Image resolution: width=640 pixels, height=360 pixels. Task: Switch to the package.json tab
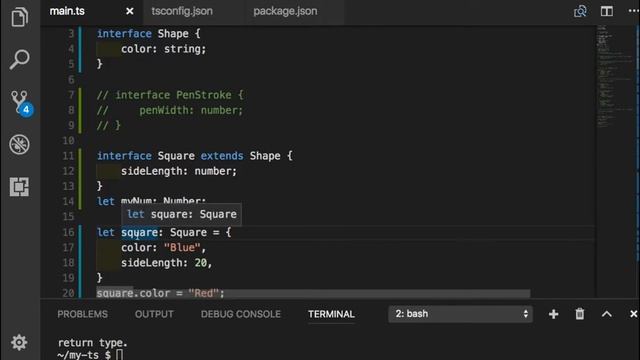285,11
